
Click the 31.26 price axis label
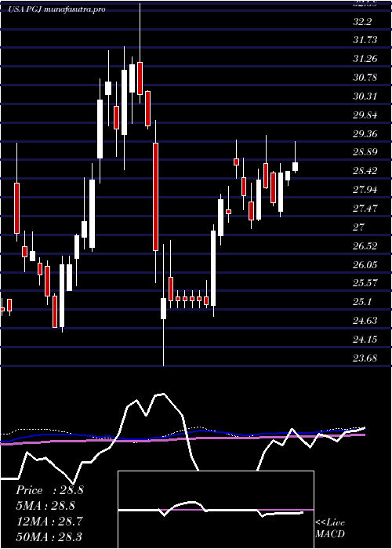pos(365,59)
